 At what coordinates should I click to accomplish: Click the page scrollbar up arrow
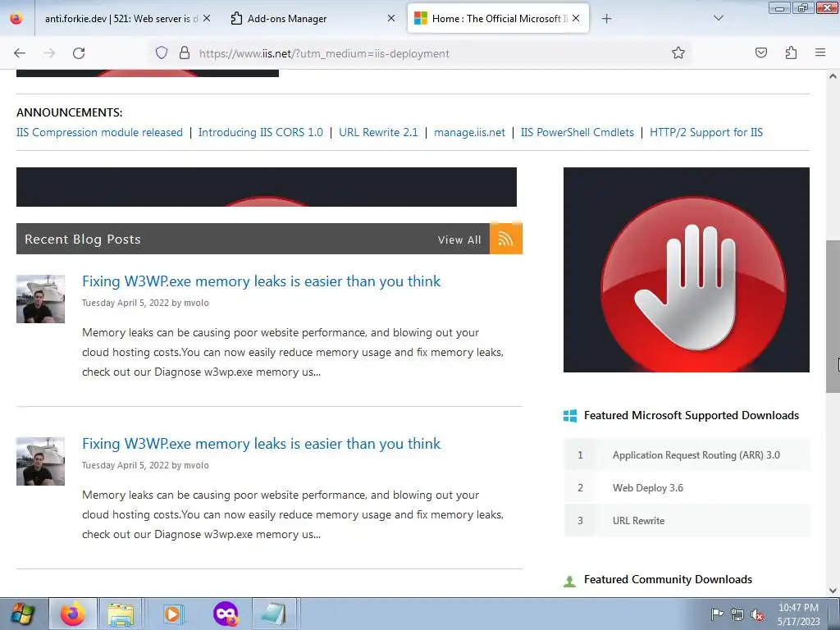pos(833,76)
